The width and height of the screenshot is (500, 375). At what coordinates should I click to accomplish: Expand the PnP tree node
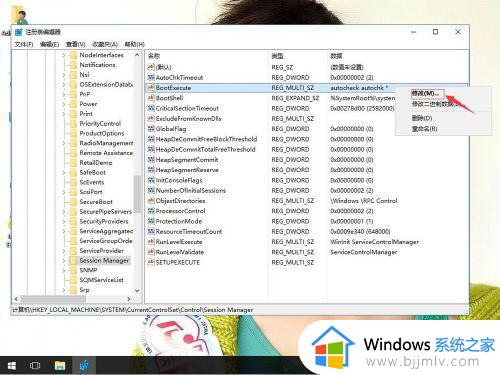(x=64, y=94)
